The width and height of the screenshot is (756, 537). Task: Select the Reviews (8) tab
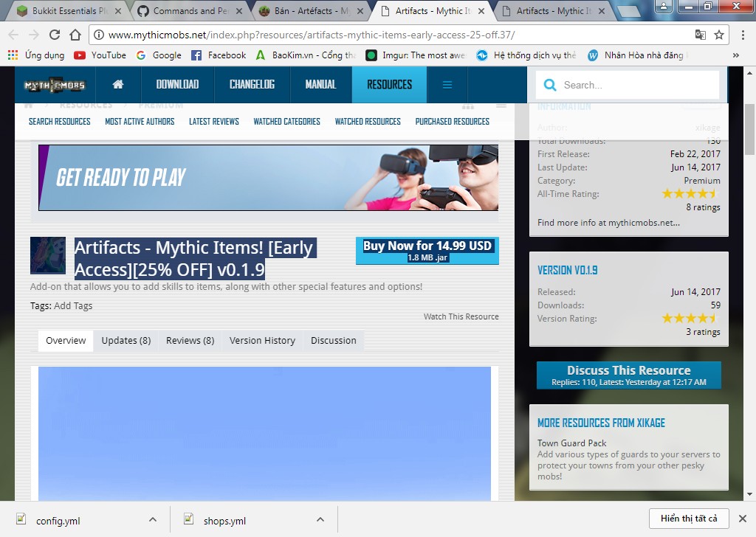[x=190, y=341]
